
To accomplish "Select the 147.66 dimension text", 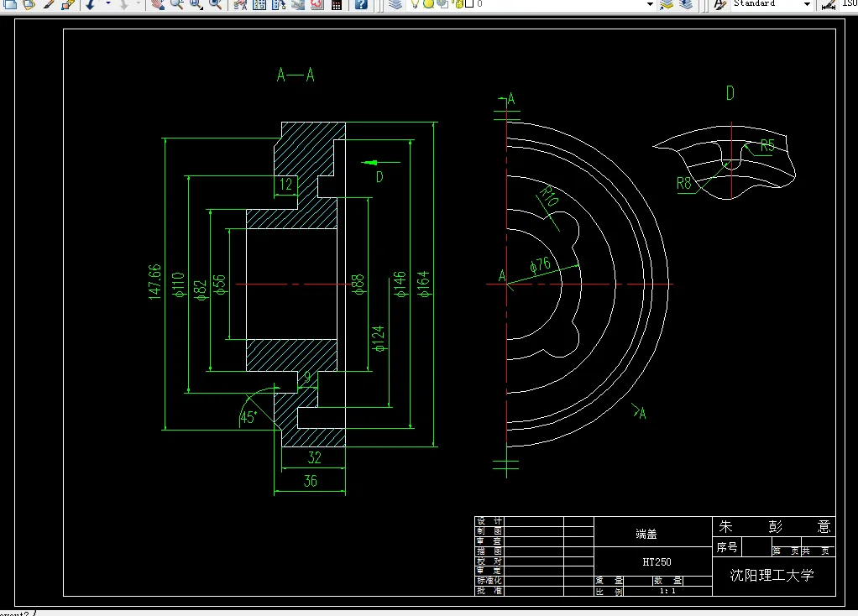I will coord(154,282).
